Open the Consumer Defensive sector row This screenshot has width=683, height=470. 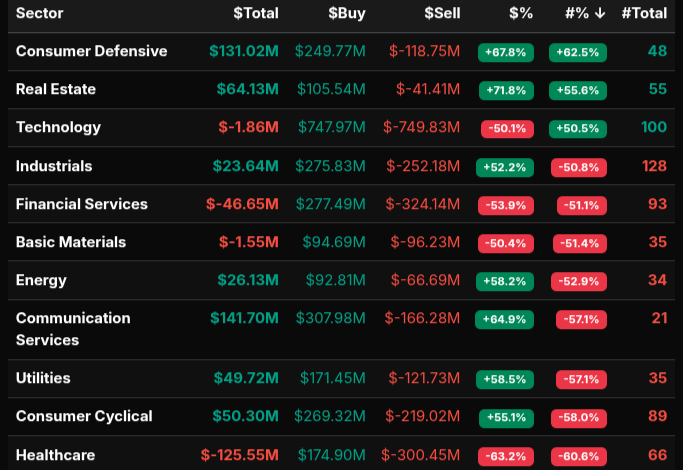[91, 51]
